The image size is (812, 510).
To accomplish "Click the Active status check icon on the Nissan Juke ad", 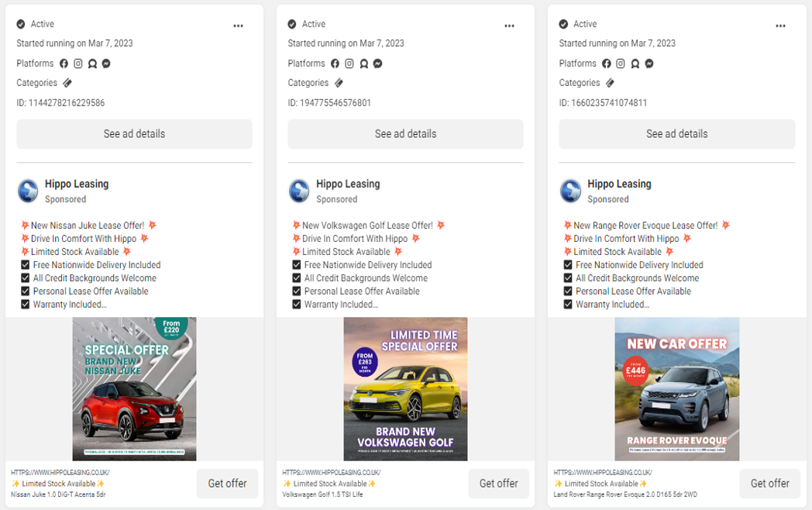I will pyautogui.click(x=21, y=24).
